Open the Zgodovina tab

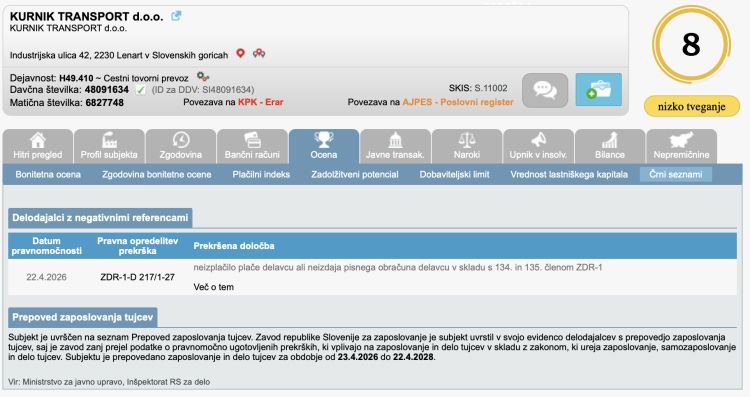pos(180,146)
